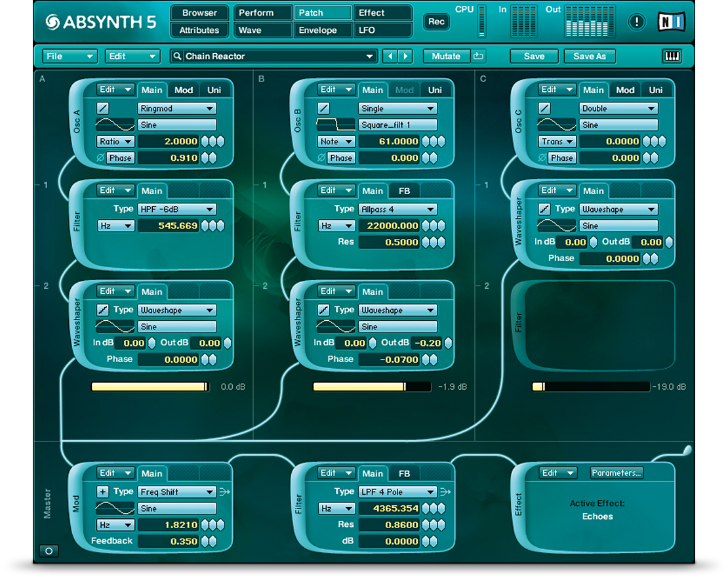Image resolution: width=728 pixels, height=580 pixels.
Task: Toggle the Osc A phase invert symbol
Action: click(x=100, y=158)
